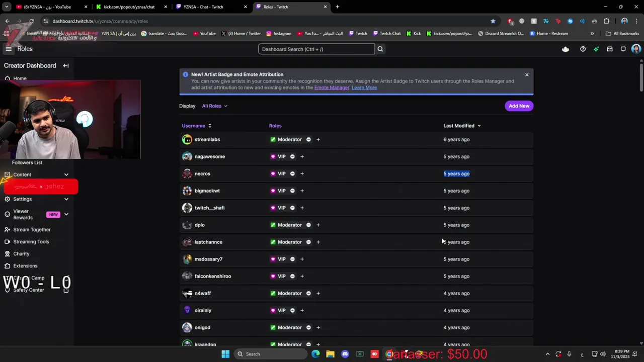Add a role to streamlabs
The width and height of the screenshot is (644, 362).
pyautogui.click(x=318, y=139)
